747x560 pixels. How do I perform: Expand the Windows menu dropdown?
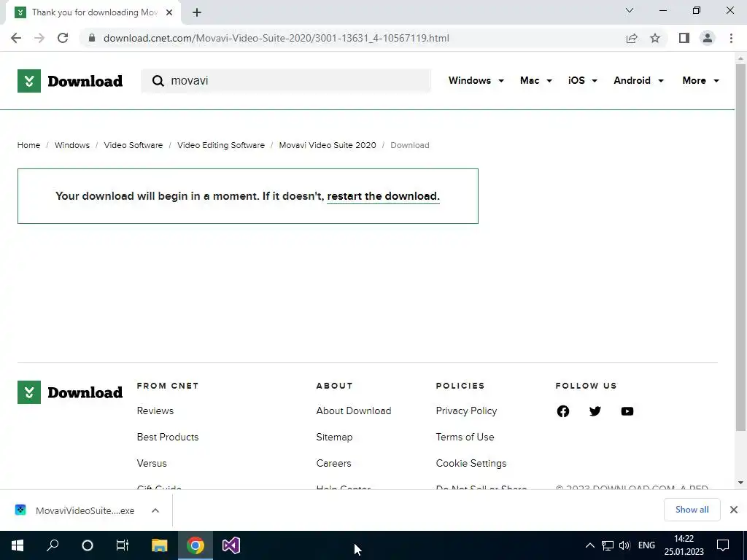point(476,80)
